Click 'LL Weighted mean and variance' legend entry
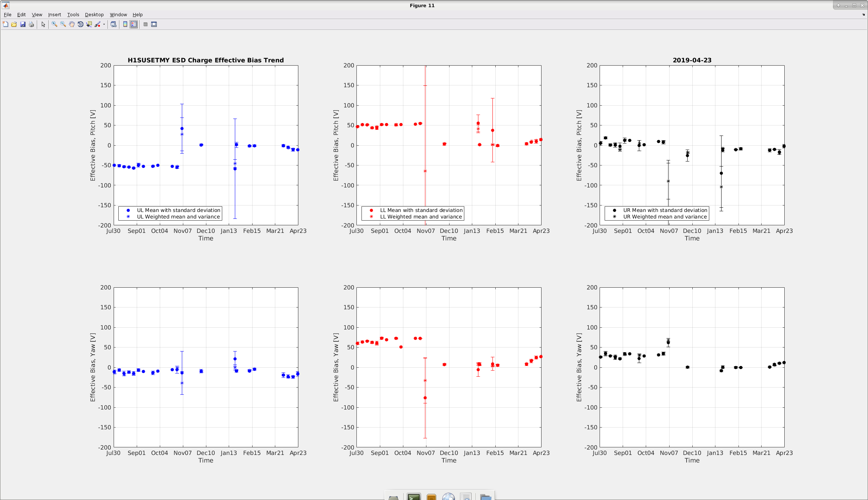Image resolution: width=868 pixels, height=500 pixels. tap(421, 217)
